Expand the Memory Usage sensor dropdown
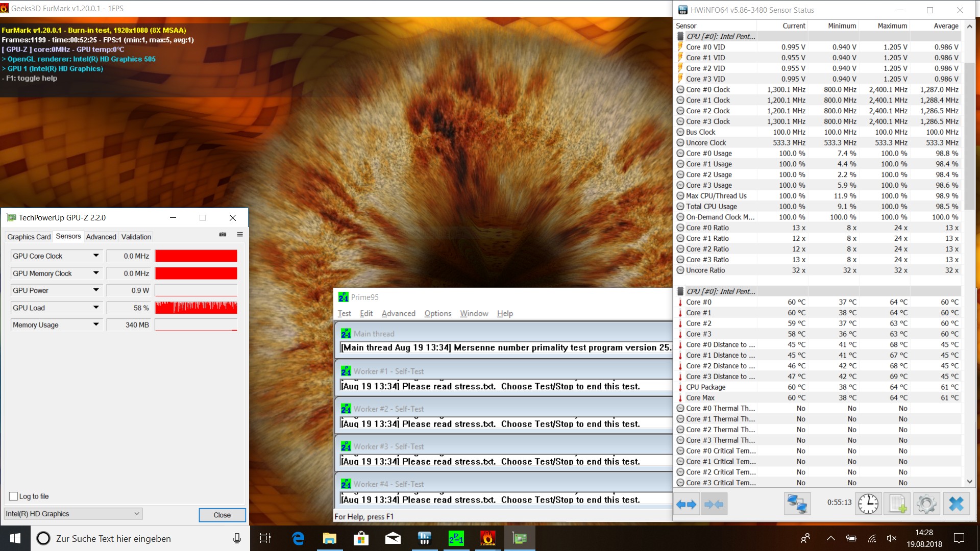This screenshot has width=980, height=551. coord(96,324)
